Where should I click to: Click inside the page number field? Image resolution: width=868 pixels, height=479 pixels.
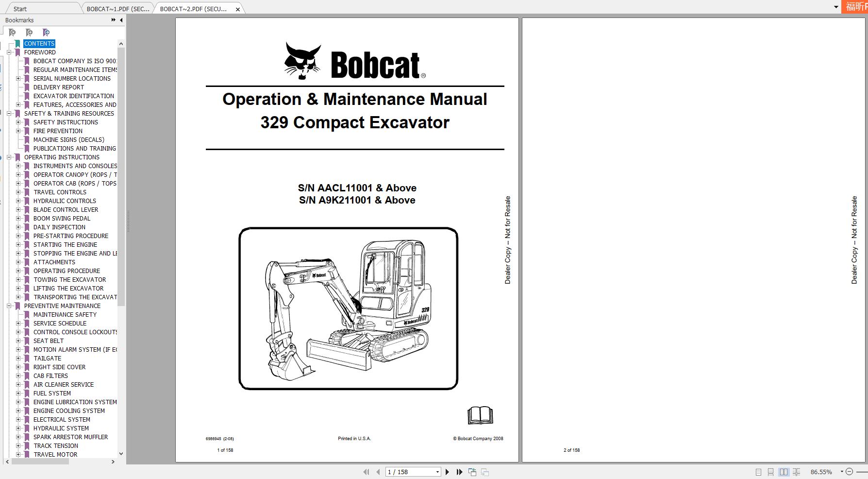coord(408,471)
